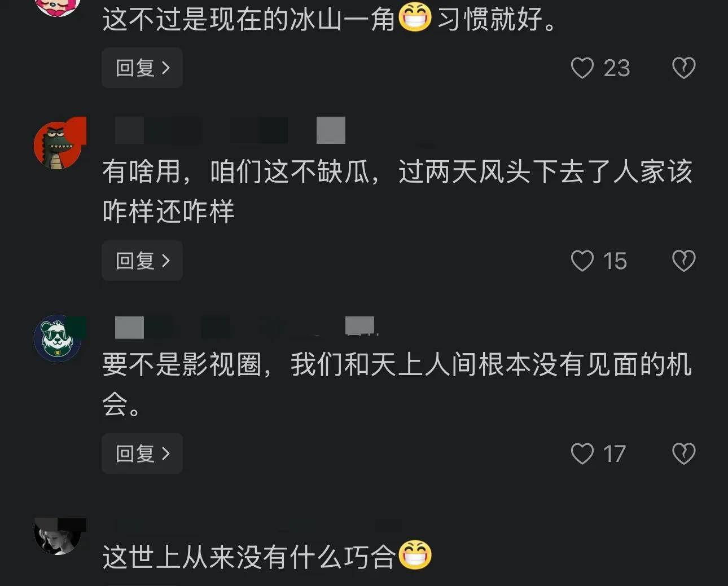Open the panda with sunglasses avatar profile
Image resolution: width=728 pixels, height=586 pixels.
tap(59, 338)
